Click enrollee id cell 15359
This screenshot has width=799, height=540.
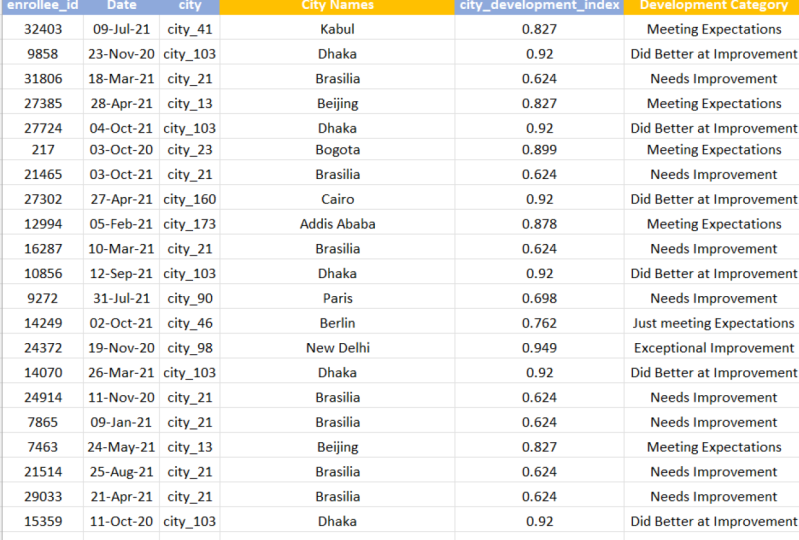pos(43,522)
